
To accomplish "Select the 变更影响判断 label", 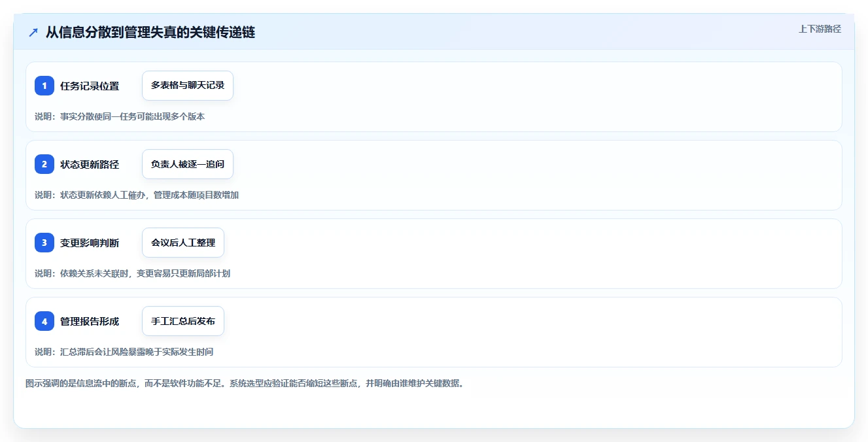I will 90,243.
